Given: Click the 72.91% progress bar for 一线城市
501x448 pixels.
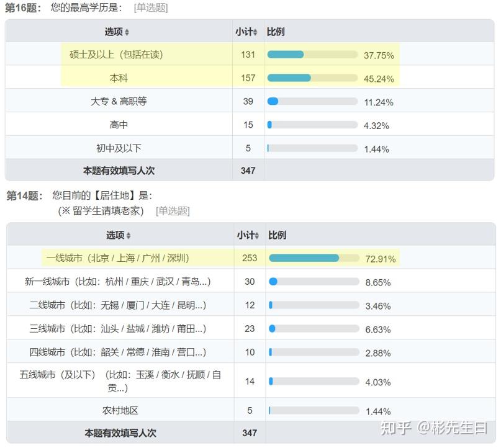Looking at the screenshot, I should [x=314, y=258].
